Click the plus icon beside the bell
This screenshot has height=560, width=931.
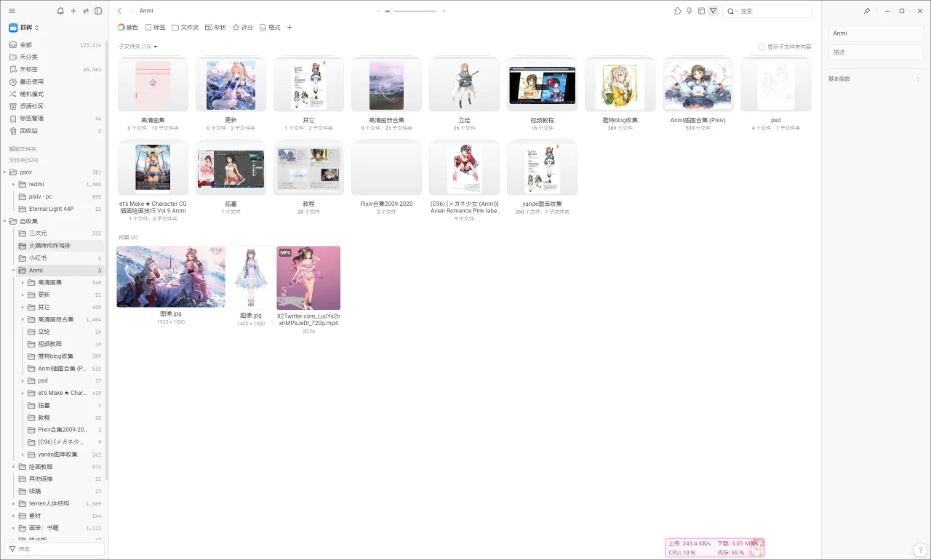73,11
